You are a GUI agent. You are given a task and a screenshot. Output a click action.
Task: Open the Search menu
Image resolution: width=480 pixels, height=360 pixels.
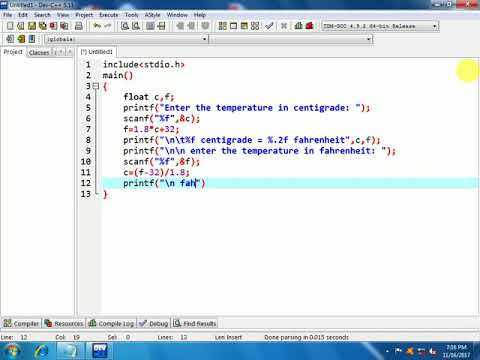pyautogui.click(x=42, y=15)
